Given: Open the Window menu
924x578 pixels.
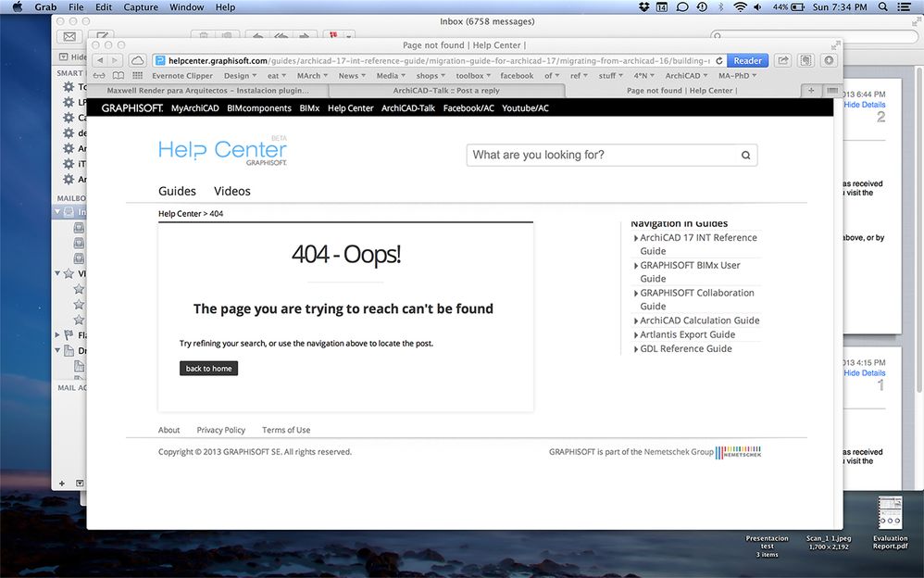Looking at the screenshot, I should (x=187, y=7).
